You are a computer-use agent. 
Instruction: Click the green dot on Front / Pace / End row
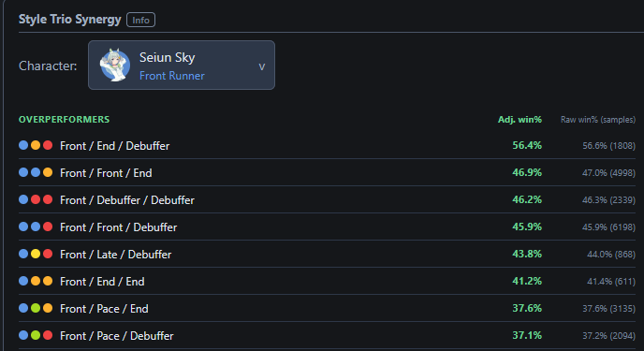36,308
